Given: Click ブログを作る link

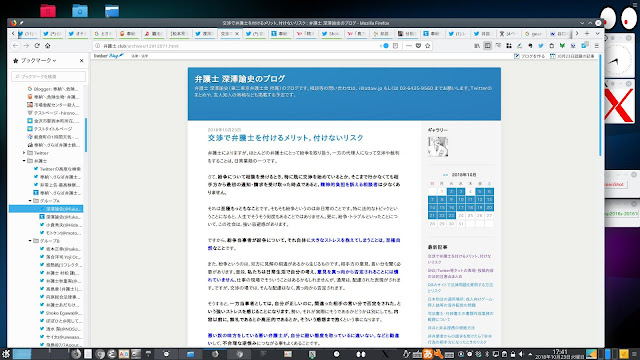Looking at the screenshot, I should pyautogui.click(x=529, y=56).
